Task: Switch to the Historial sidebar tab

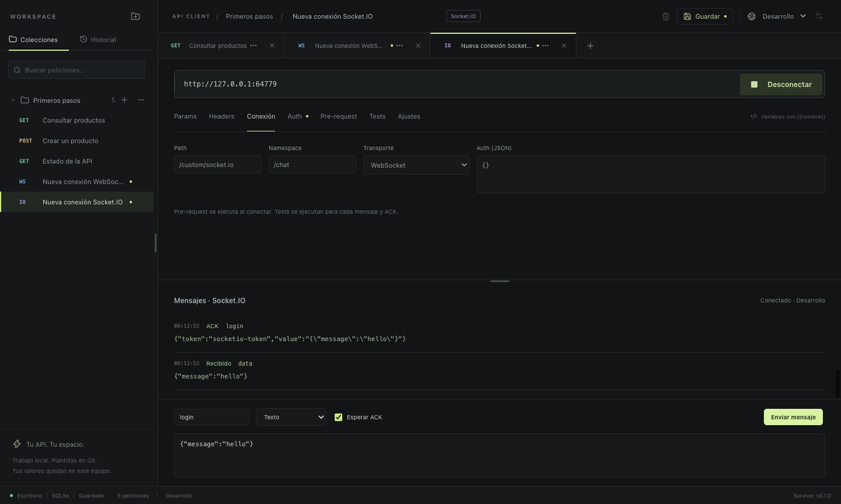Action: coord(98,40)
